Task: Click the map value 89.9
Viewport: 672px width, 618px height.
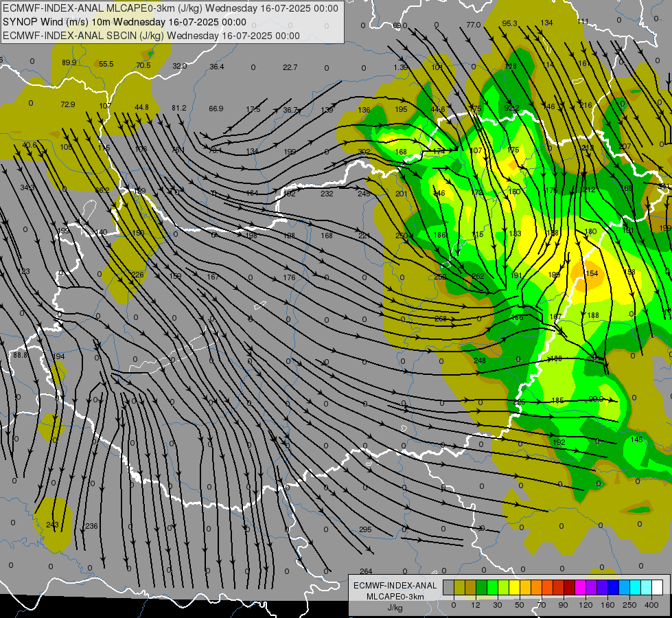Action: click(x=69, y=62)
